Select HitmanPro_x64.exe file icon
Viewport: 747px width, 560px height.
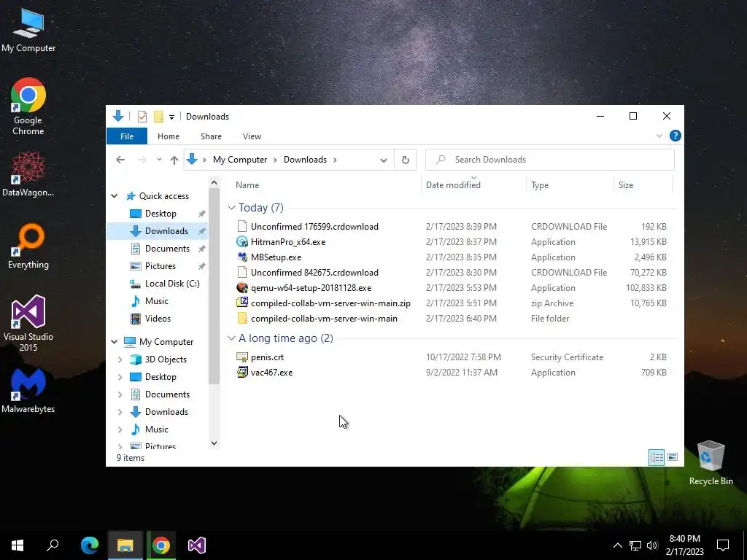(242, 241)
